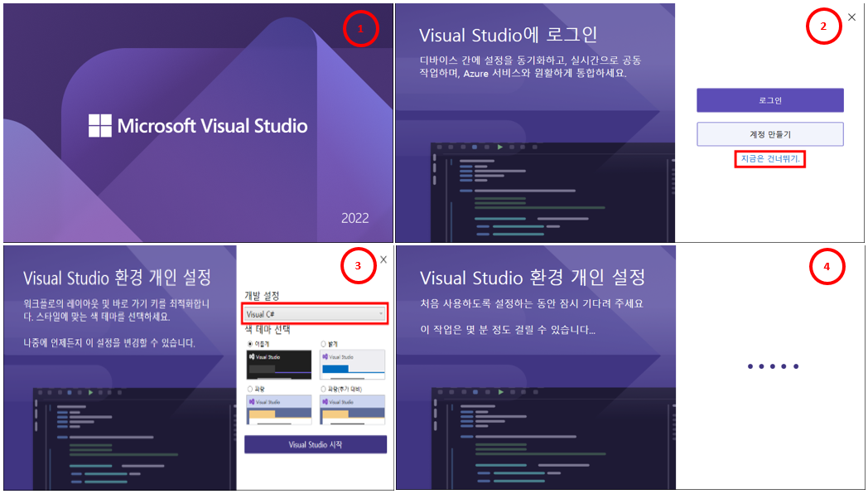Select the 파랑 theme radio button

(x=249, y=389)
